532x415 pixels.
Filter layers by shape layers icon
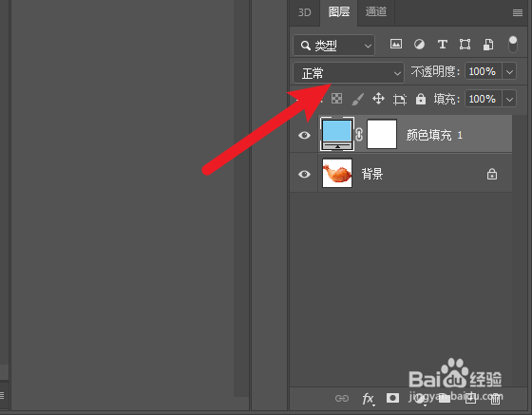[x=465, y=45]
